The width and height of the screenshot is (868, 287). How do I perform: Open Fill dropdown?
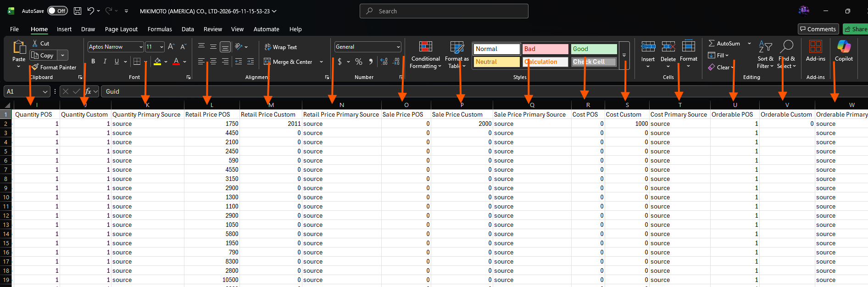pos(718,55)
